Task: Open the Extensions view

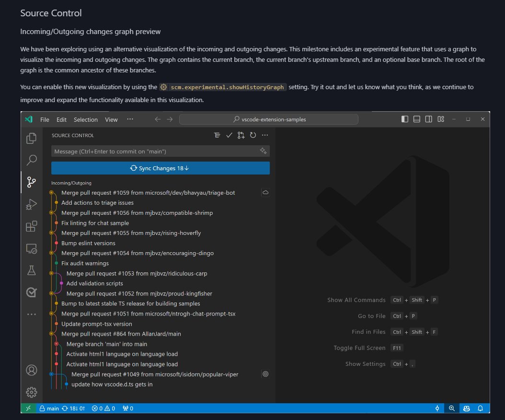Action: tap(31, 226)
